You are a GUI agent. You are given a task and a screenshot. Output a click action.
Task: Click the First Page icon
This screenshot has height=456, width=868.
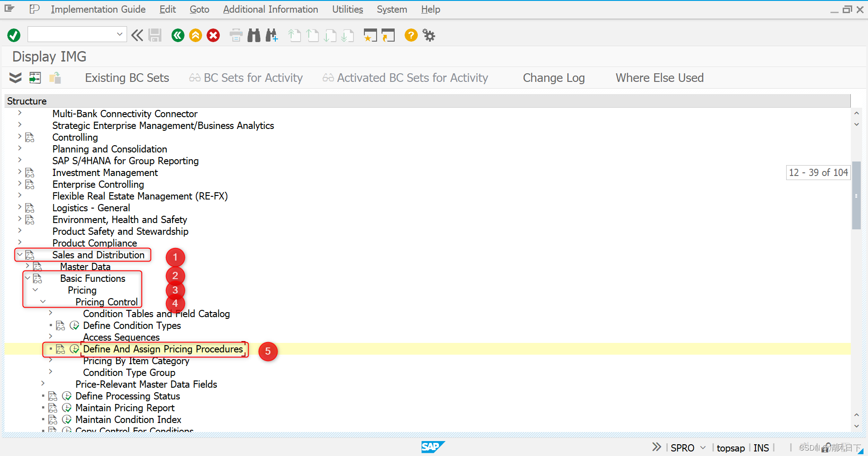tap(294, 35)
